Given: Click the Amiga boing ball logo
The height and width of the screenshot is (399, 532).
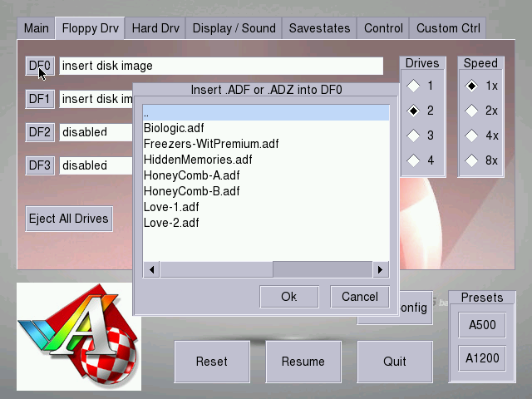Looking at the screenshot, I should tap(79, 336).
